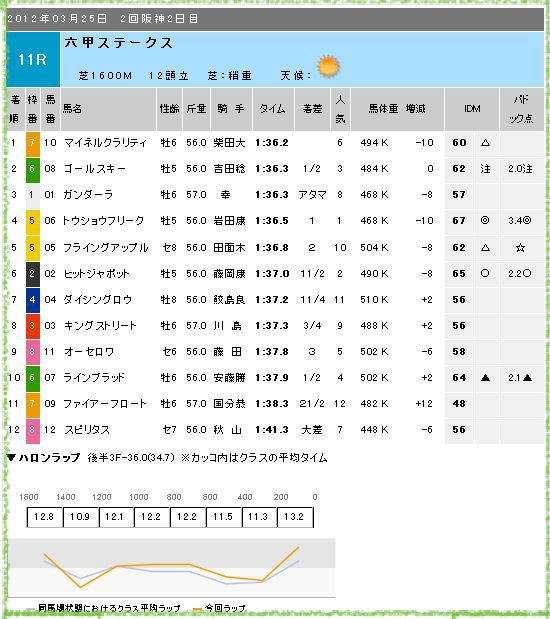The image size is (550, 619).
Task: Click lap time box 10.9
Action: (x=81, y=517)
